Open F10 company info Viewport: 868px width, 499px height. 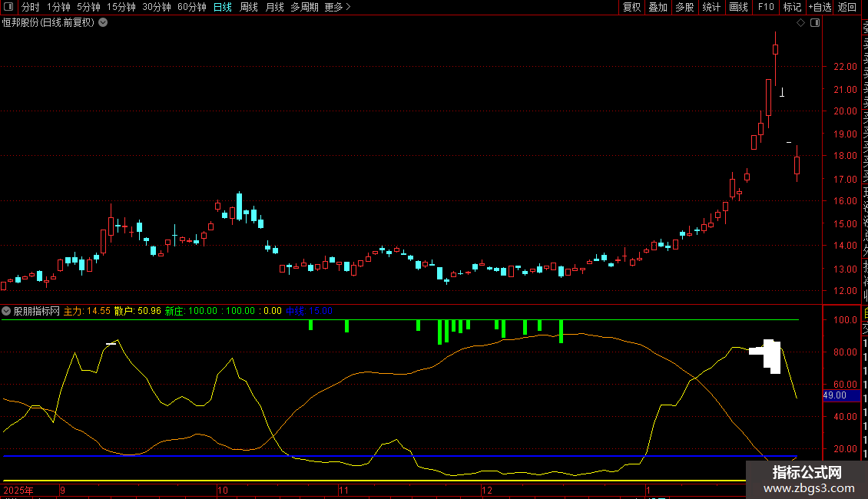[x=766, y=7]
